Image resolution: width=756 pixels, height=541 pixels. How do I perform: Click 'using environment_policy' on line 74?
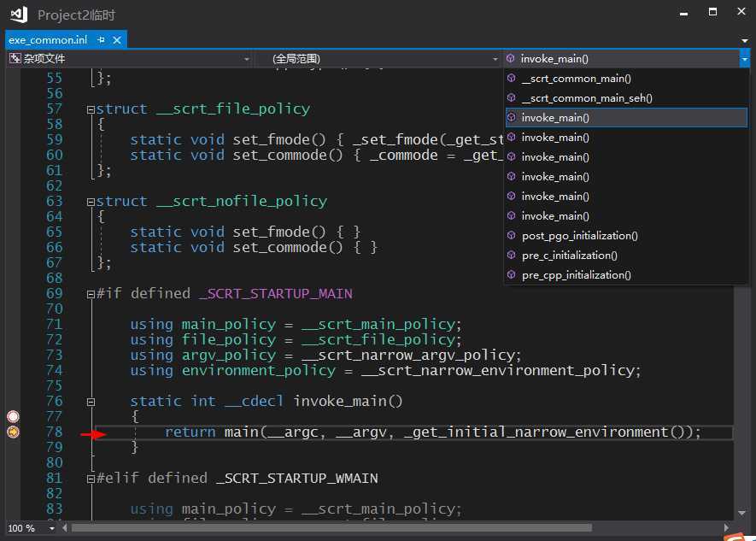(233, 370)
